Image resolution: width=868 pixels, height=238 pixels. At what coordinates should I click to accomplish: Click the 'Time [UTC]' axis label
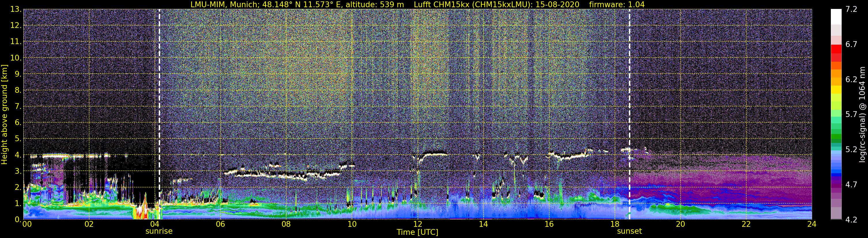(417, 232)
